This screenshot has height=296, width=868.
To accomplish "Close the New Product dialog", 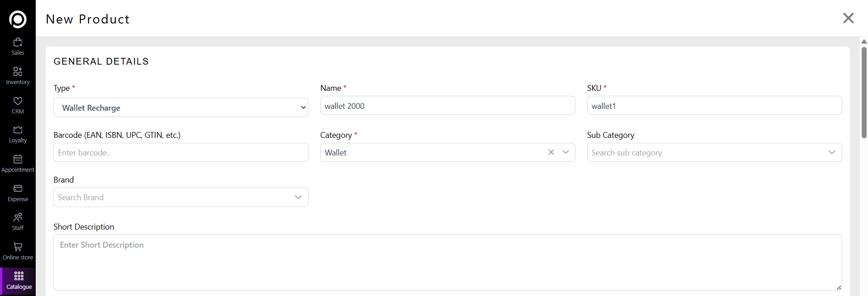I will click(x=848, y=18).
